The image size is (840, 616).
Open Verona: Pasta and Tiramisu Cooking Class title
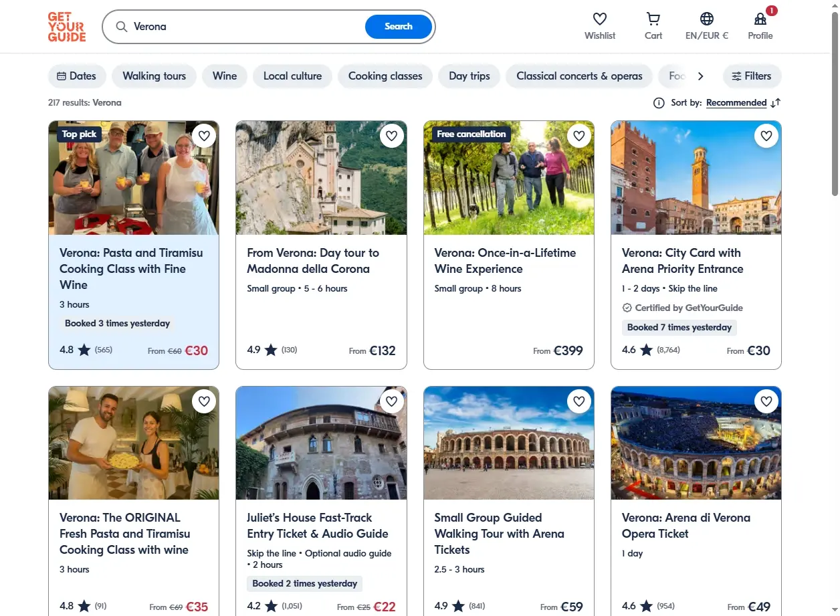click(x=131, y=269)
